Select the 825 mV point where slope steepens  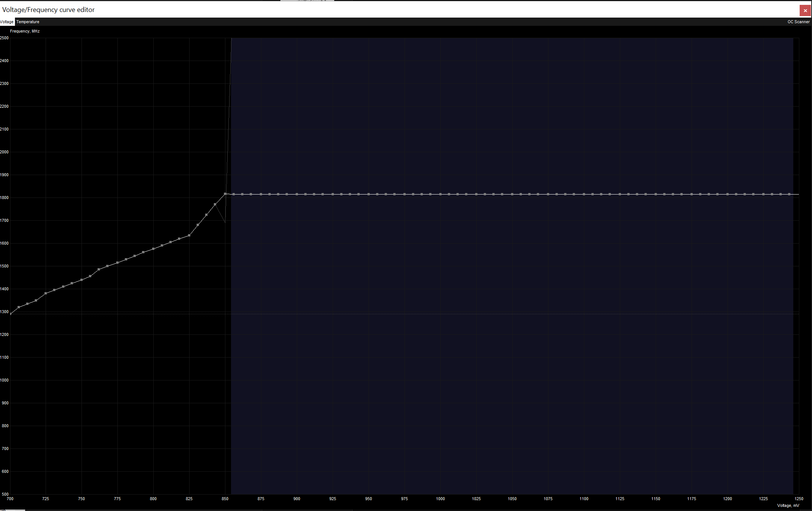coord(189,235)
